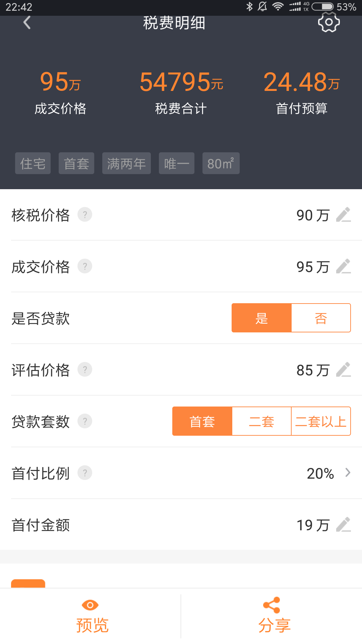Click the back arrow to leave 税费明细
The height and width of the screenshot is (644, 362).
(27, 22)
